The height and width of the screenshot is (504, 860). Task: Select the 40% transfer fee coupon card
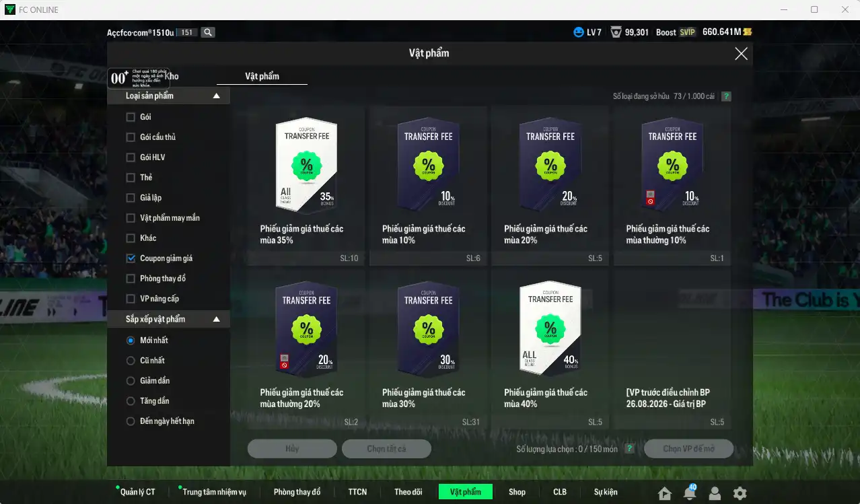(x=550, y=349)
